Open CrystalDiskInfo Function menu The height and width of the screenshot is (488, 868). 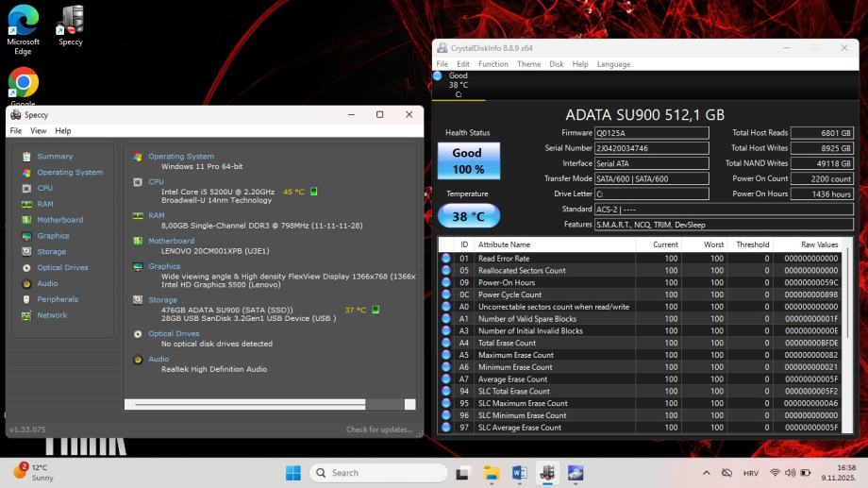(x=493, y=64)
